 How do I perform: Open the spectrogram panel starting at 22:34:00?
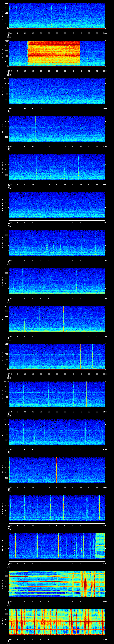click(x=57, y=243)
